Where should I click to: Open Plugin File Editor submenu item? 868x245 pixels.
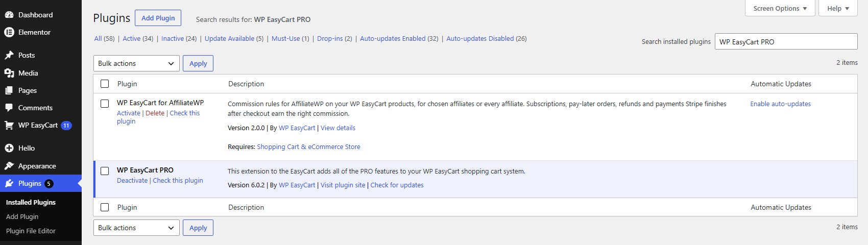[31, 231]
